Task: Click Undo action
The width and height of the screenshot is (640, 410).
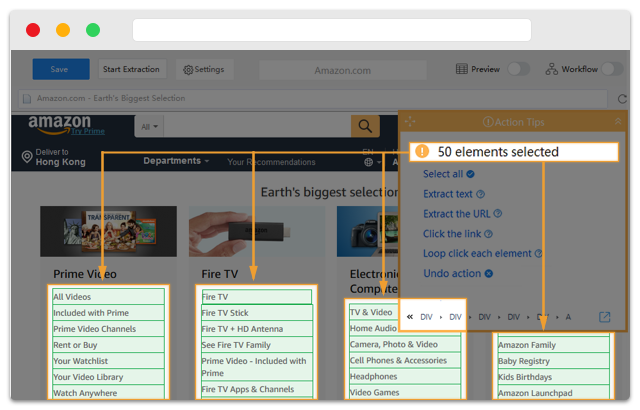Action: [x=452, y=273]
